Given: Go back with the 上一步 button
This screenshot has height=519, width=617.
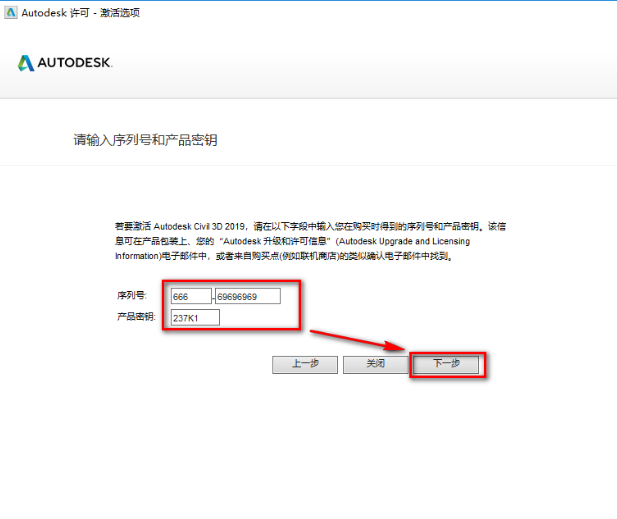Looking at the screenshot, I should click(305, 365).
